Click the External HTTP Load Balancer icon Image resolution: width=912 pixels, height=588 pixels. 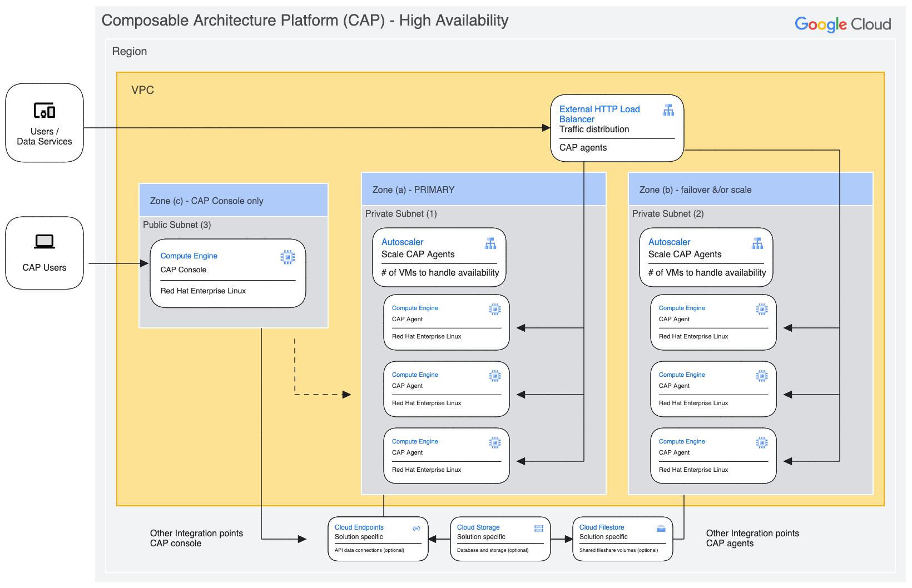[x=668, y=110]
